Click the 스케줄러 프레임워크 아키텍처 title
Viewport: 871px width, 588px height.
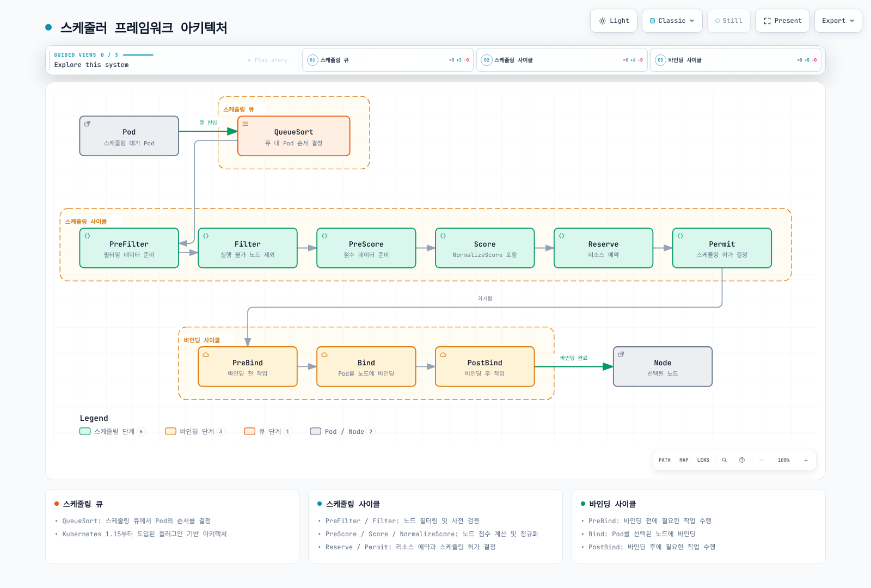tap(144, 28)
